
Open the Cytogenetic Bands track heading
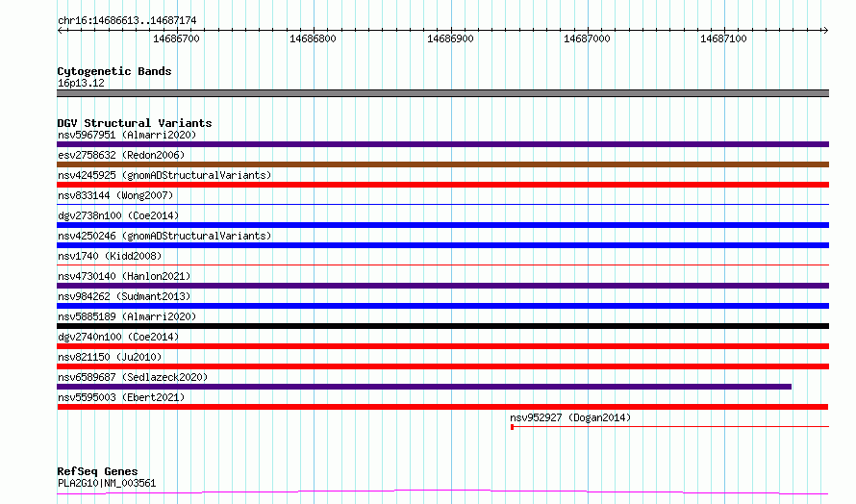(114, 71)
